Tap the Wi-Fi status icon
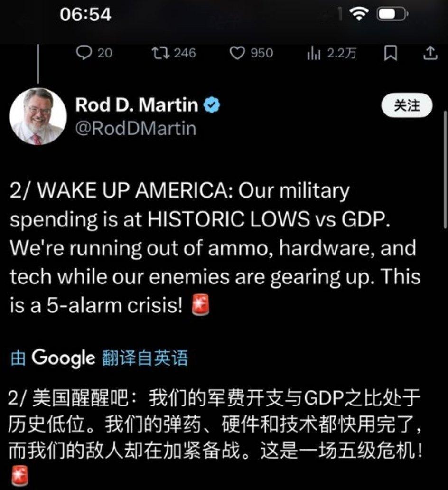This screenshot has width=448, height=490. click(x=359, y=14)
